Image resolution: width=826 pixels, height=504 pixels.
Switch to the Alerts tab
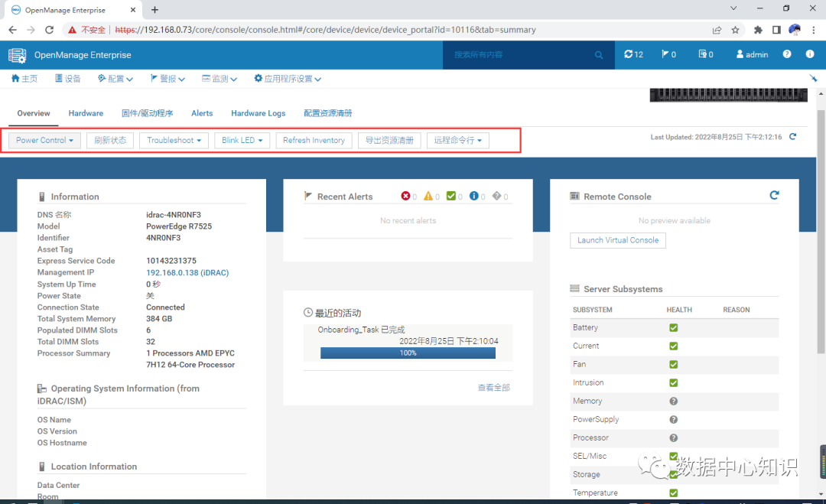[x=202, y=113]
